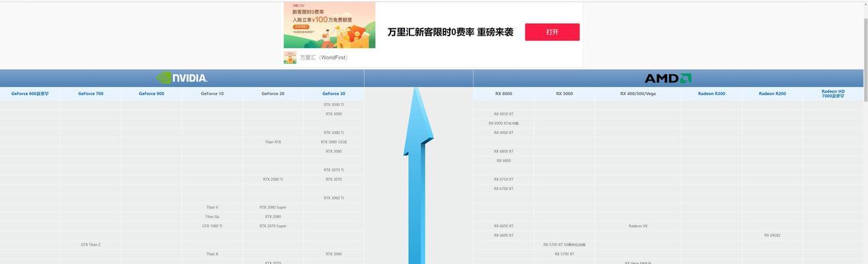The image size is (868, 264).
Task: Click the Titan Xp entry
Action: pyautogui.click(x=212, y=216)
